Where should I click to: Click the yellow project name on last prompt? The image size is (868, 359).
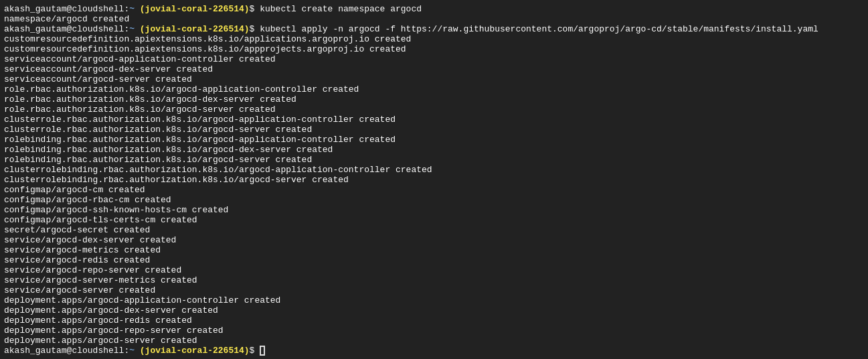pos(194,350)
